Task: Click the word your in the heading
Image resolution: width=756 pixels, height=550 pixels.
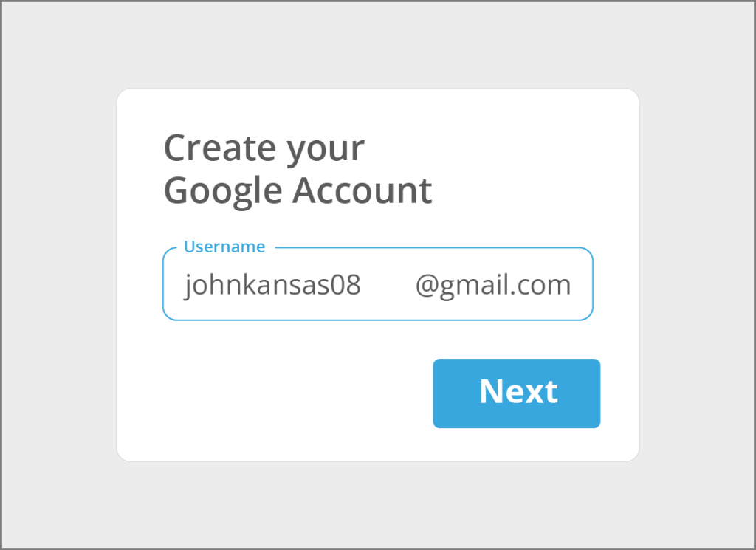Action: click(x=326, y=151)
